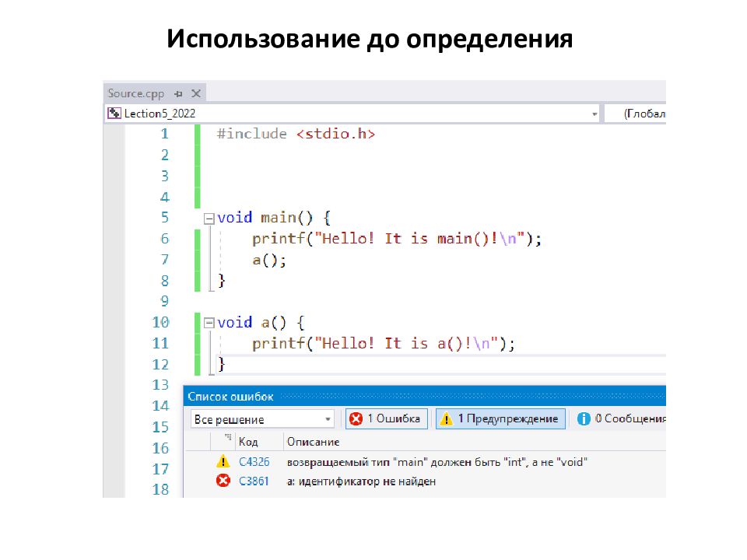
Task: Open the Глобал scope dropdown
Action: click(635, 114)
